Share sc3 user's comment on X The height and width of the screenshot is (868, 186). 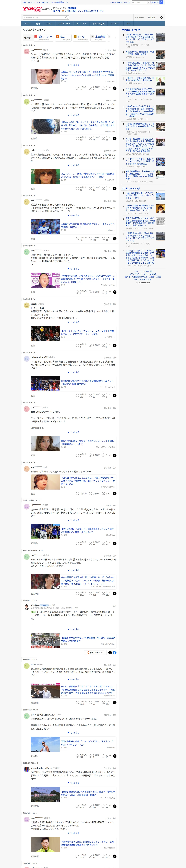(x=115, y=455)
